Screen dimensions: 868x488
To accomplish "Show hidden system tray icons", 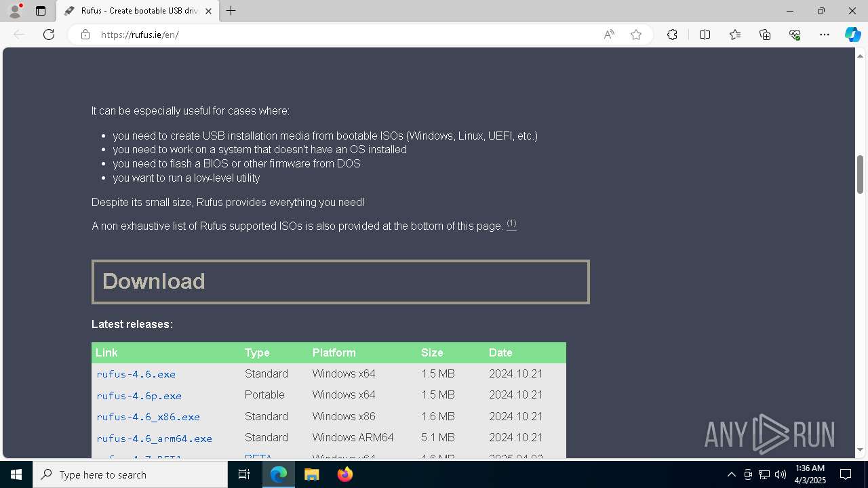I will [731, 474].
